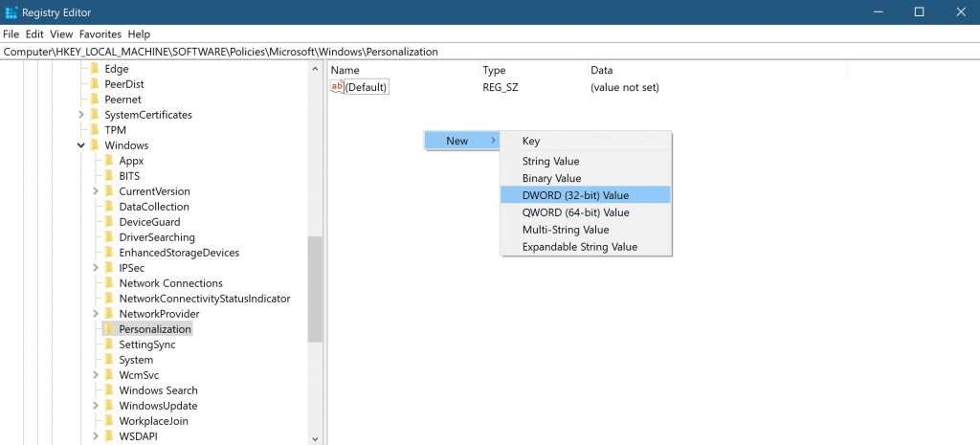Select the Windows Search key
Viewport: 980px width, 445px height.
(158, 390)
